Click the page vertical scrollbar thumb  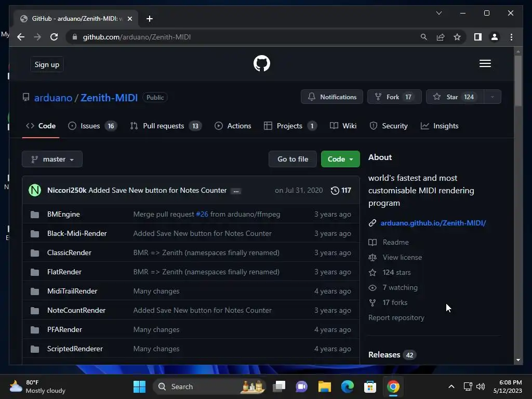click(x=518, y=81)
